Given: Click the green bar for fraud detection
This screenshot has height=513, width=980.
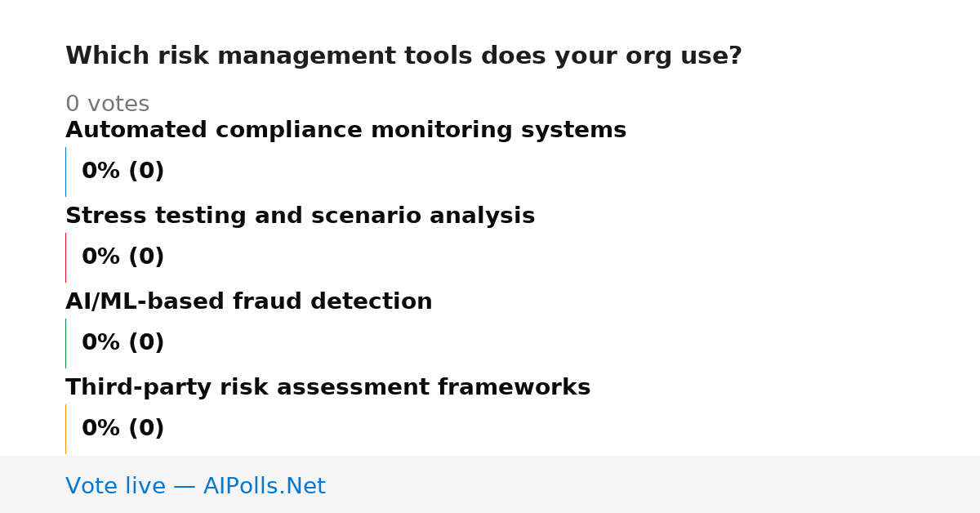Looking at the screenshot, I should (65, 343).
